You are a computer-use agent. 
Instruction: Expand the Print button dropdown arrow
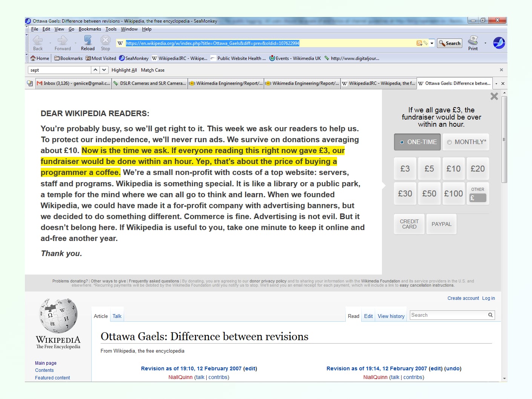coord(485,43)
